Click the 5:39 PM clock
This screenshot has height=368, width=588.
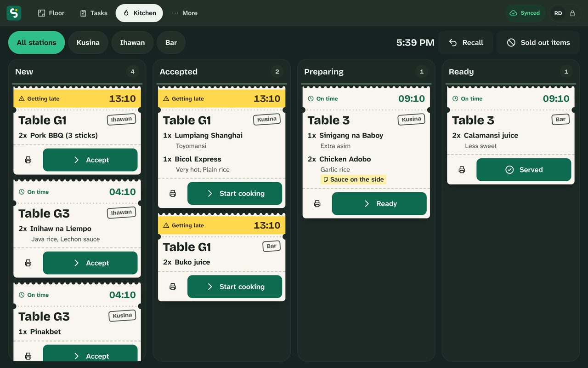click(x=415, y=43)
